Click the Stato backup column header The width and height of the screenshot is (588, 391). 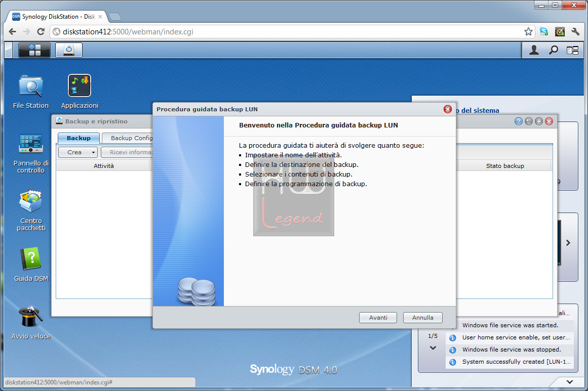(505, 165)
